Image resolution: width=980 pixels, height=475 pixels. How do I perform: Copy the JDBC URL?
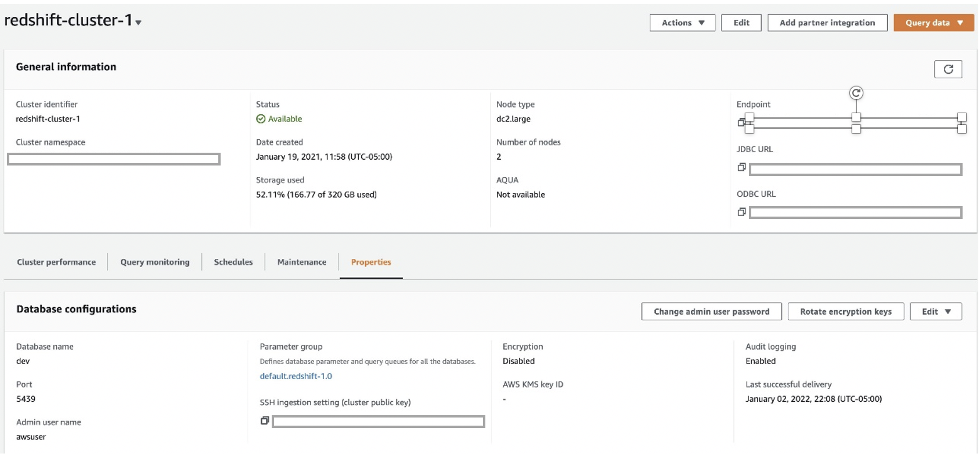741,167
